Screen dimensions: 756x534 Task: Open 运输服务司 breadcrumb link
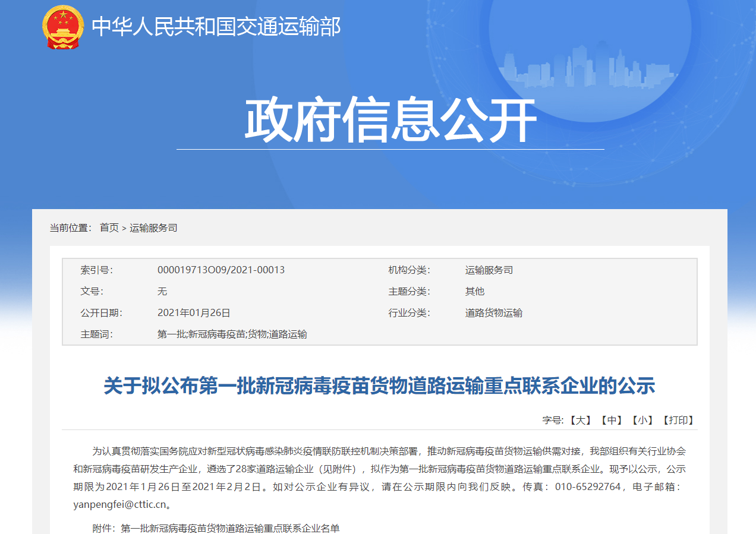click(153, 227)
